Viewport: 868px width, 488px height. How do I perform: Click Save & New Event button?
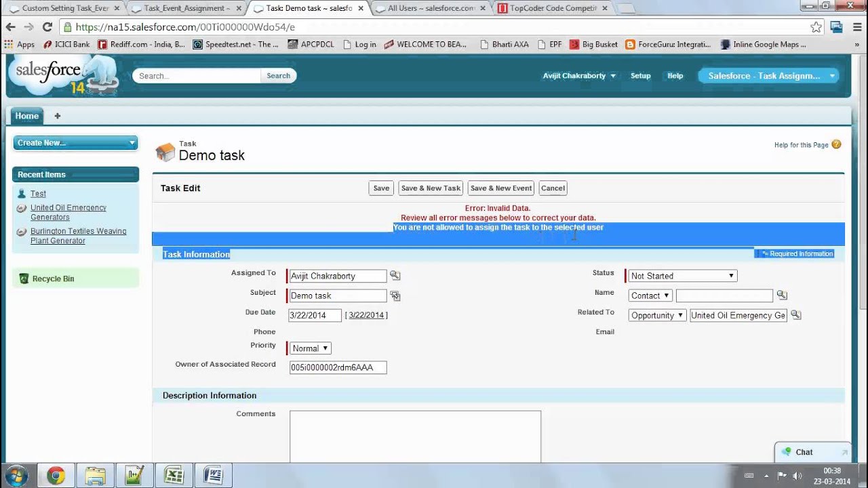pos(501,188)
